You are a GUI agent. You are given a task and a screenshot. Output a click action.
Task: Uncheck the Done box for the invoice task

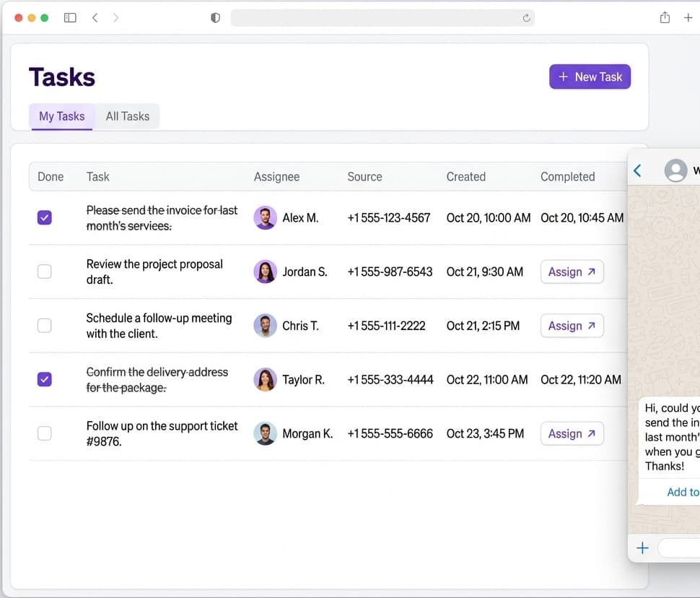[44, 217]
